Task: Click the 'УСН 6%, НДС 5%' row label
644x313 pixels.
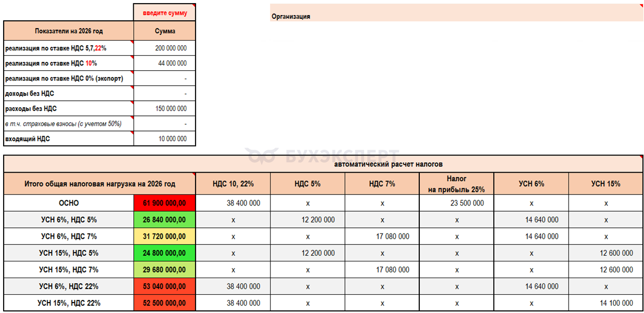Action: 69,220
